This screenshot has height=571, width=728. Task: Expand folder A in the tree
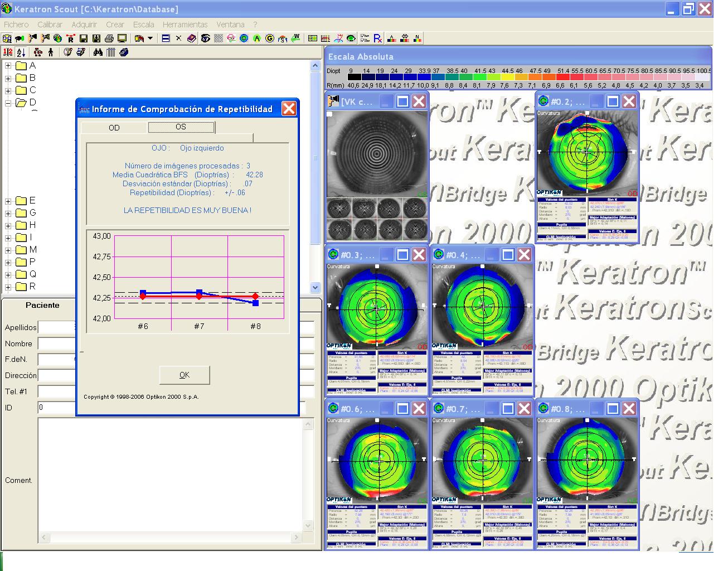tap(8, 66)
